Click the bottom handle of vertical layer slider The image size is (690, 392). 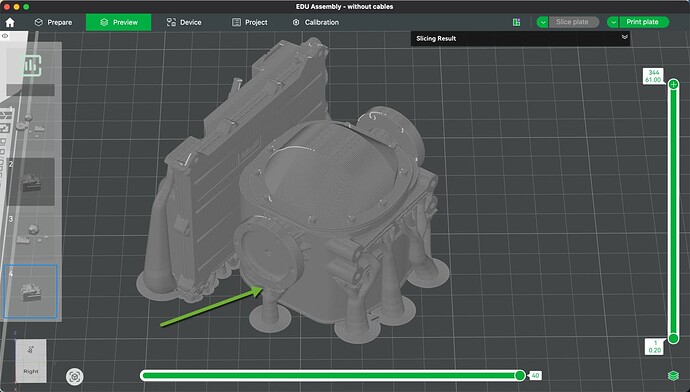click(673, 338)
